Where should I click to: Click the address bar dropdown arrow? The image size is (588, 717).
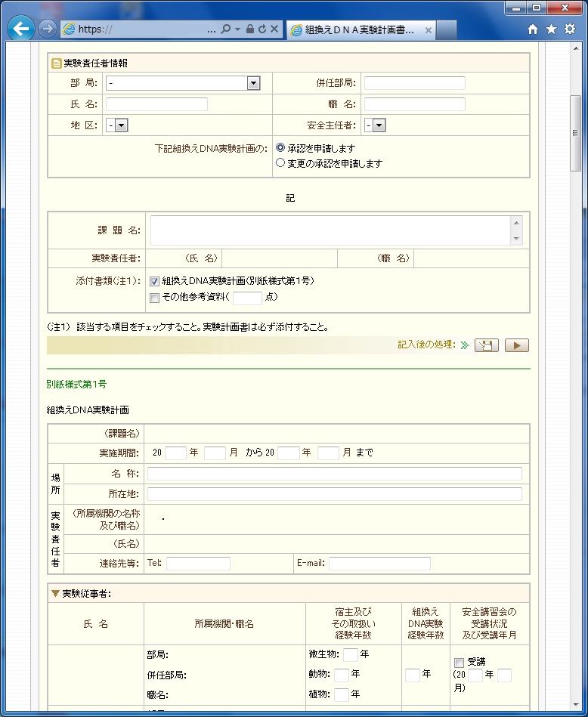click(237, 29)
